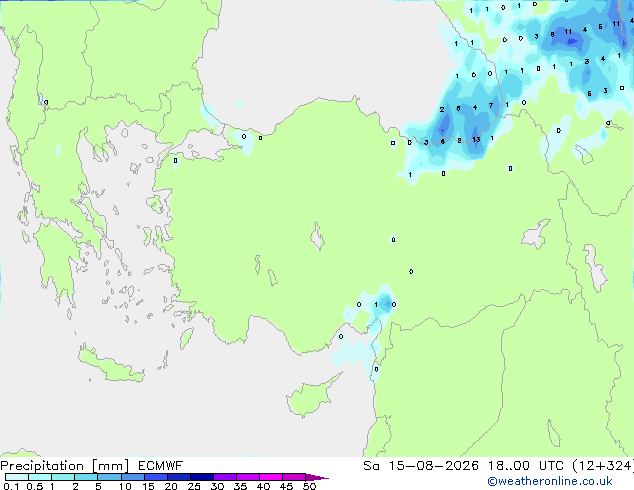
Task: Pick the 0.1–0.5 mm legend color swatch
Action: (17, 477)
